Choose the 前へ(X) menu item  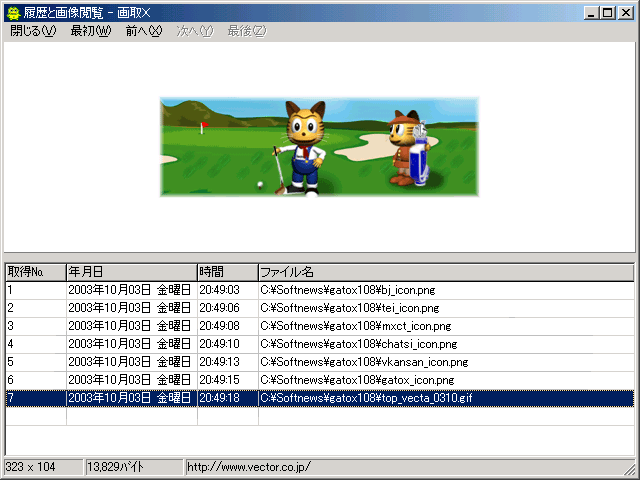click(x=144, y=31)
